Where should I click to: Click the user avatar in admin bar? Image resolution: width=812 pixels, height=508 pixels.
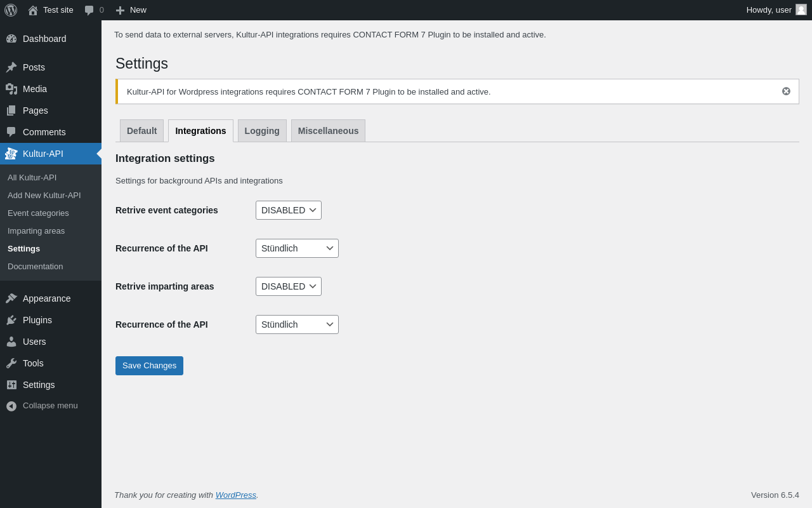801,10
